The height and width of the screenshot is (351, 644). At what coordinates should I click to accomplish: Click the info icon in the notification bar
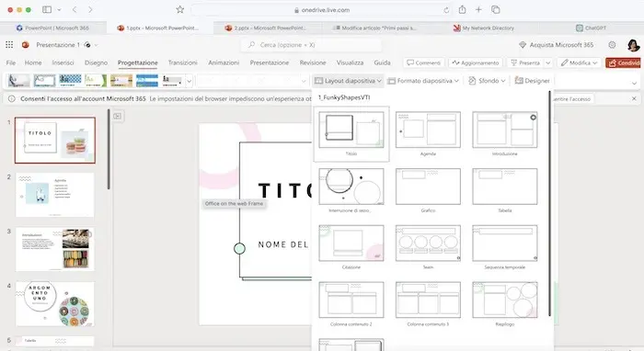click(x=11, y=98)
